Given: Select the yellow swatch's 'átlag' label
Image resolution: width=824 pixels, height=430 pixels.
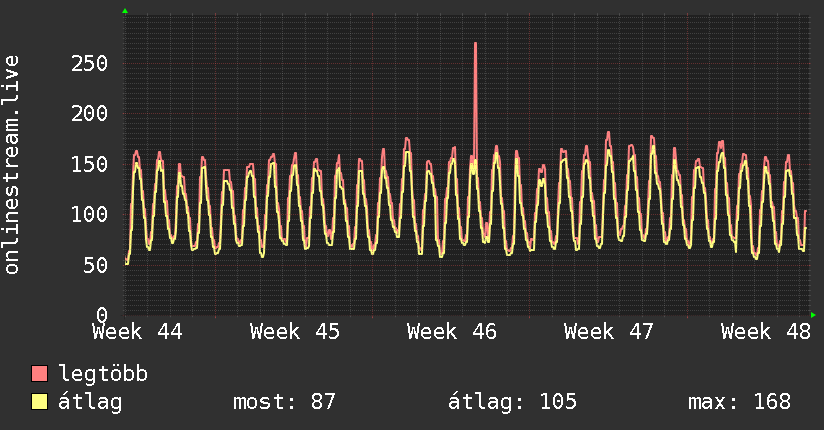Looking at the screenshot, I should point(90,402).
